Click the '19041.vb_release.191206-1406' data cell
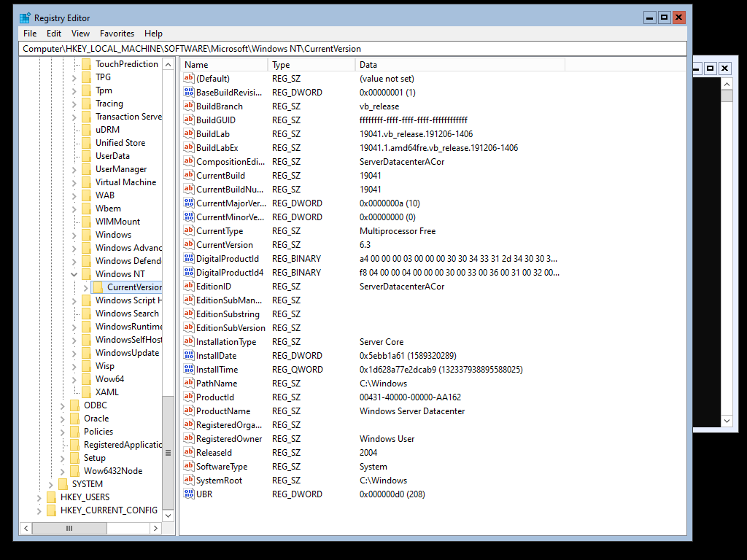The width and height of the screenshot is (747, 560). coord(417,134)
